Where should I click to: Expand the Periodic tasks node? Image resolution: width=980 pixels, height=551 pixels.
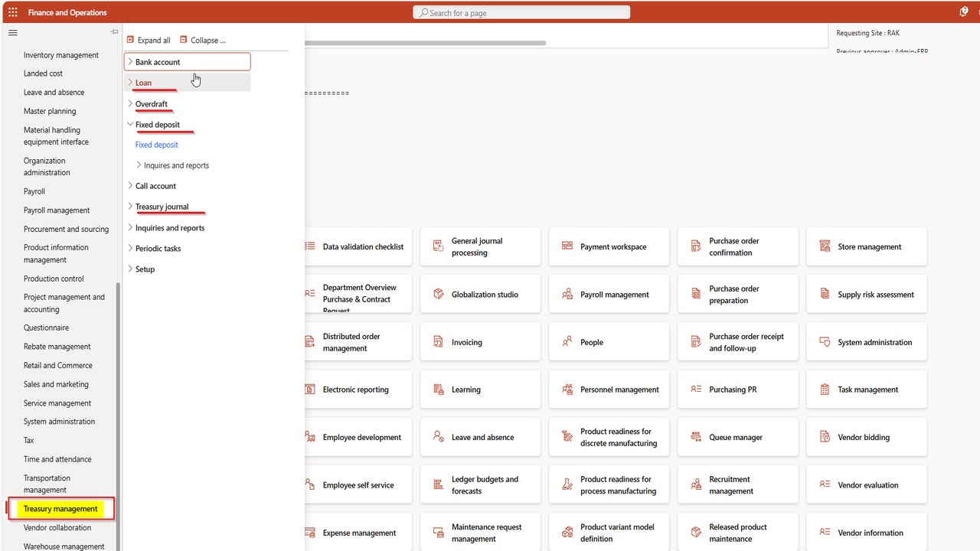point(130,249)
